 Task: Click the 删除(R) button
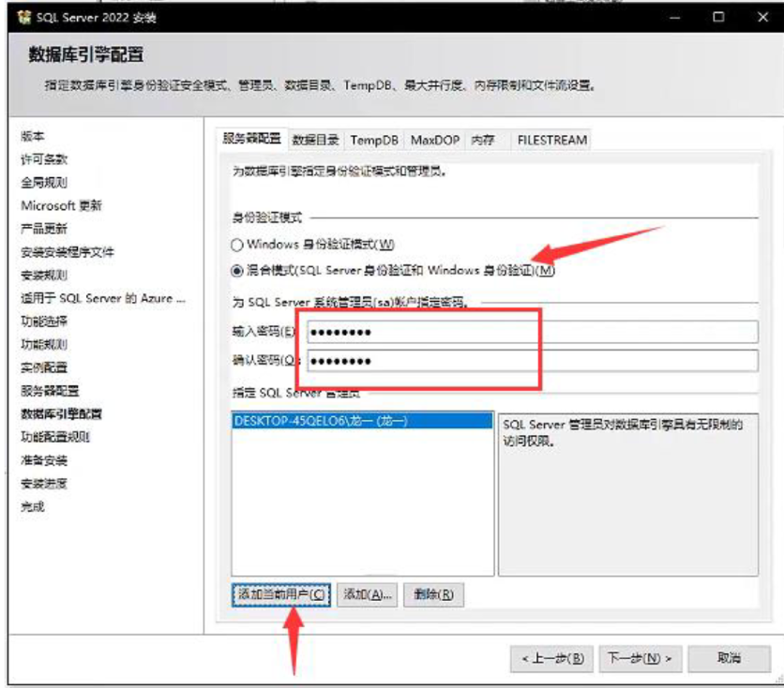tap(432, 594)
